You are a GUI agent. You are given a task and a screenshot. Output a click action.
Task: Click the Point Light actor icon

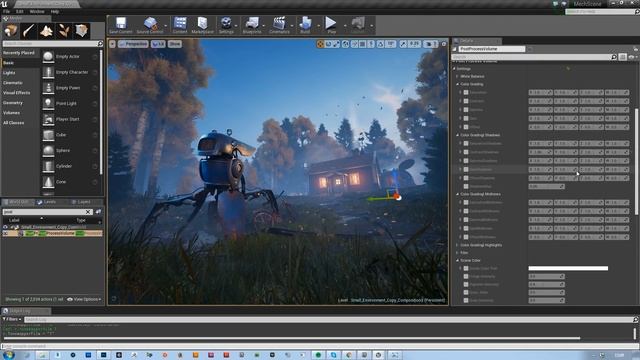[x=48, y=103]
